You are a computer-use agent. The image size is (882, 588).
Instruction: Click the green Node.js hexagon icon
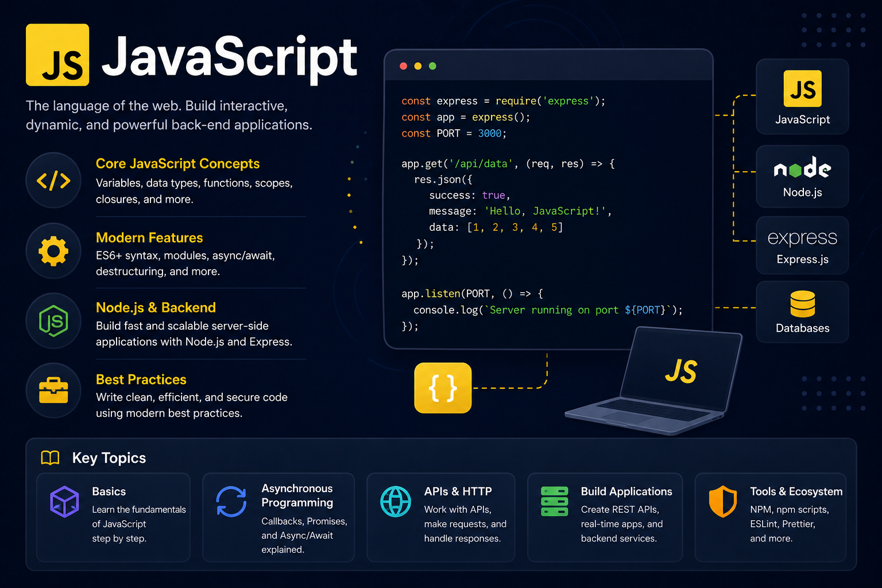coord(53,321)
